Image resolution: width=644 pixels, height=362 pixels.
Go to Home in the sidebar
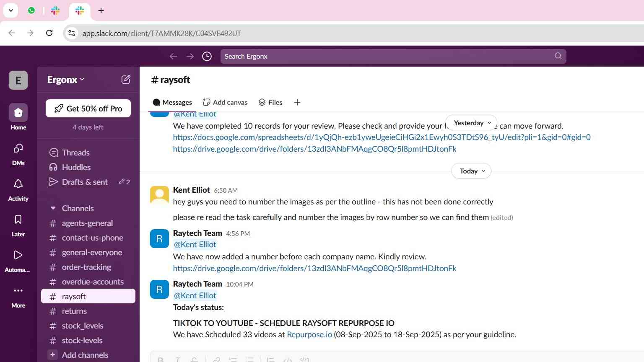click(18, 117)
